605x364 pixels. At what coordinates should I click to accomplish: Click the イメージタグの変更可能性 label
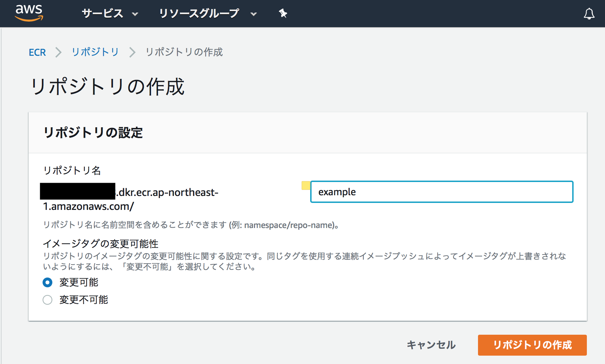[100, 243]
